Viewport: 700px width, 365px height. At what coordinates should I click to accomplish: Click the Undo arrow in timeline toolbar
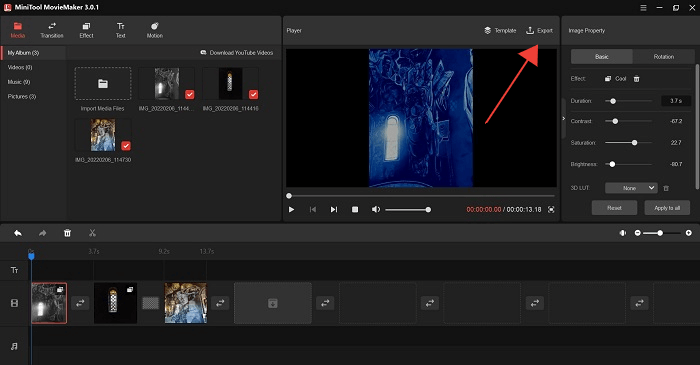[x=18, y=233]
